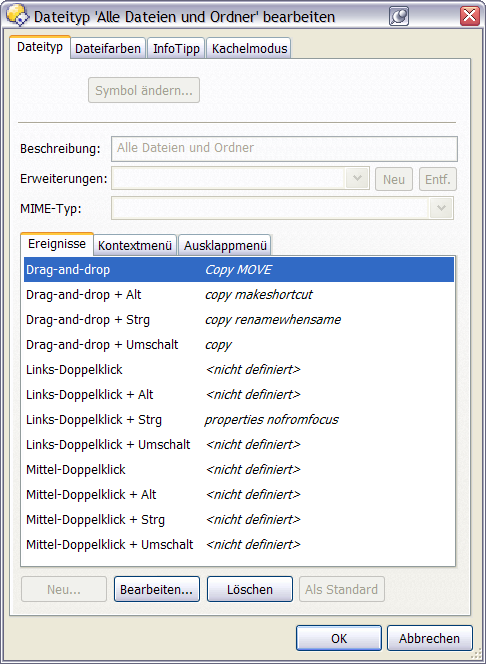
Task: Expand the Erweiterungen dropdown arrow
Action: click(357, 178)
